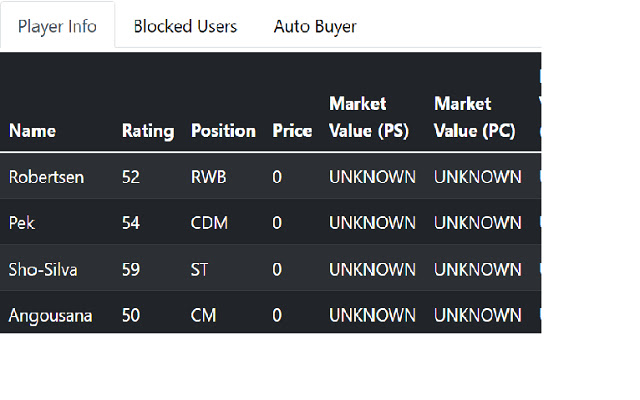Switch to the Player Info tab

pyautogui.click(x=57, y=26)
